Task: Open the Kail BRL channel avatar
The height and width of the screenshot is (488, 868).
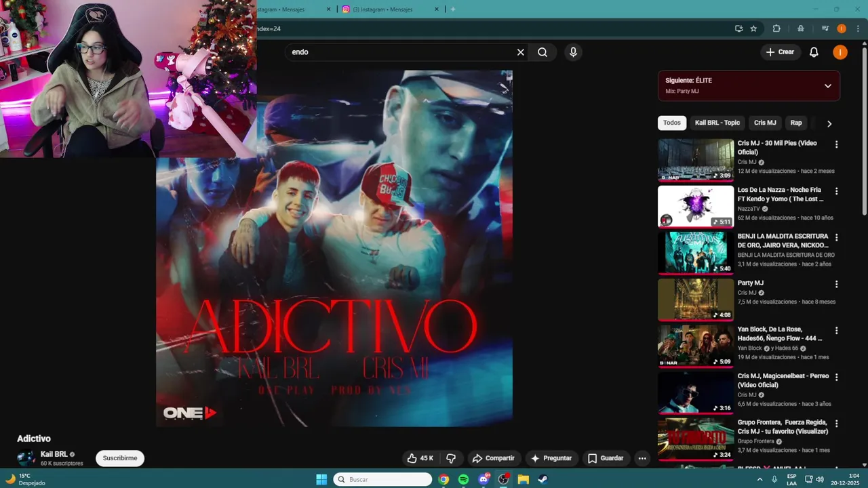Action: coord(26,458)
